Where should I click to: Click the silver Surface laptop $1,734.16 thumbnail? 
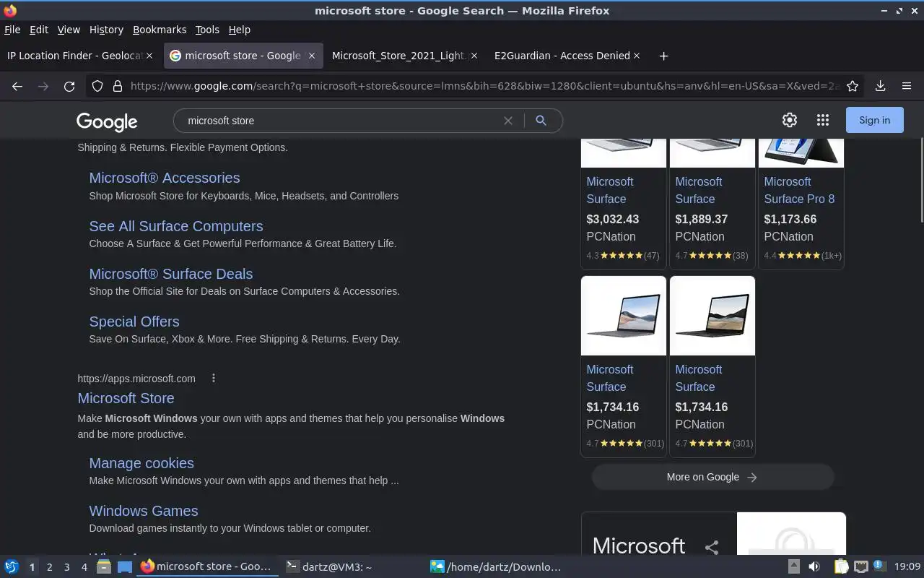624,316
